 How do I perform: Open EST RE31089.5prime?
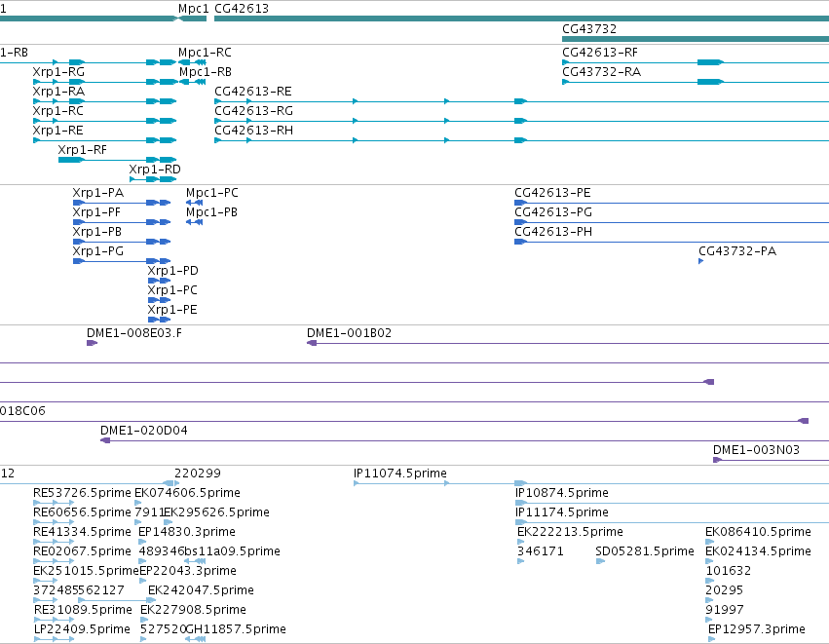[x=83, y=611]
